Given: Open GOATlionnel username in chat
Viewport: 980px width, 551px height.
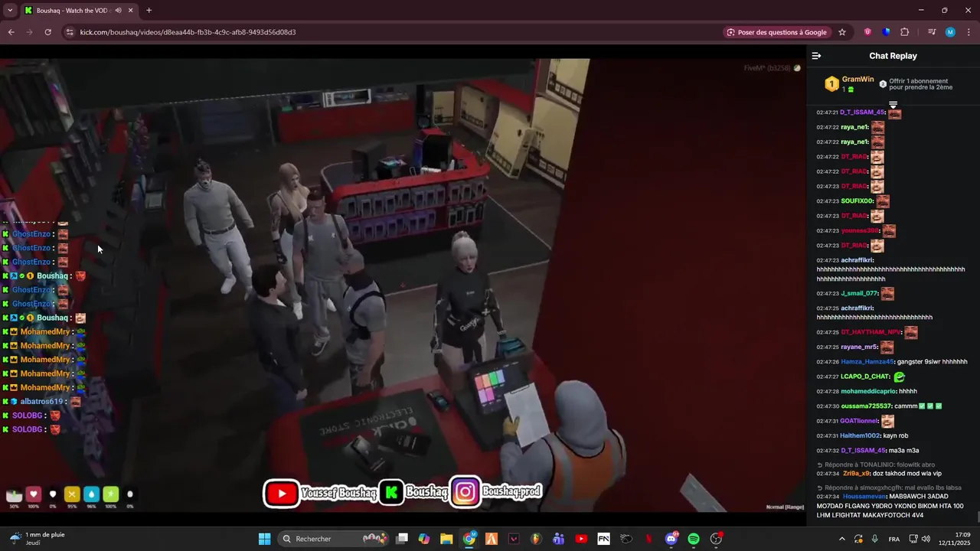Looking at the screenshot, I should coord(859,421).
